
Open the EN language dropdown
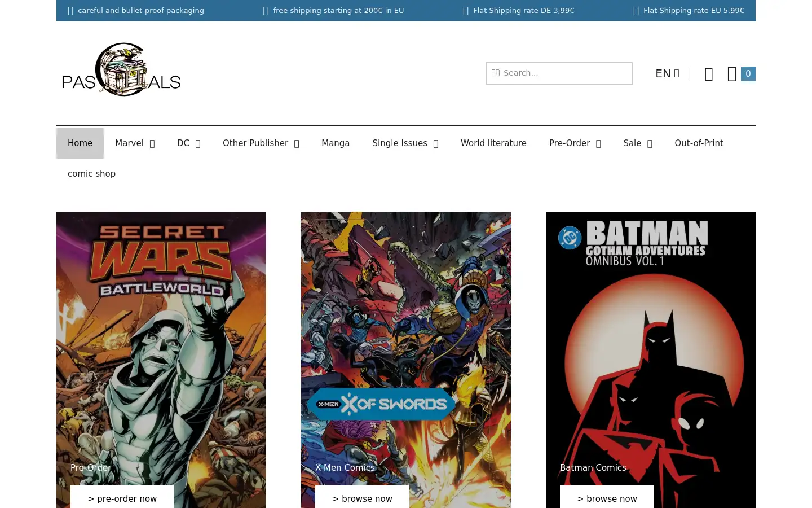(x=667, y=73)
